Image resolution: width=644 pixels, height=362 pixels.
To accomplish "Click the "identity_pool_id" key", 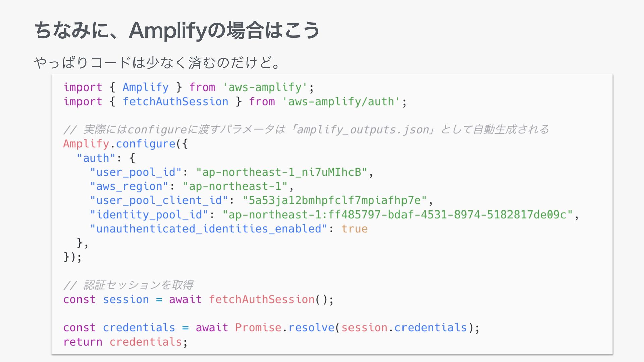I will pos(149,215).
